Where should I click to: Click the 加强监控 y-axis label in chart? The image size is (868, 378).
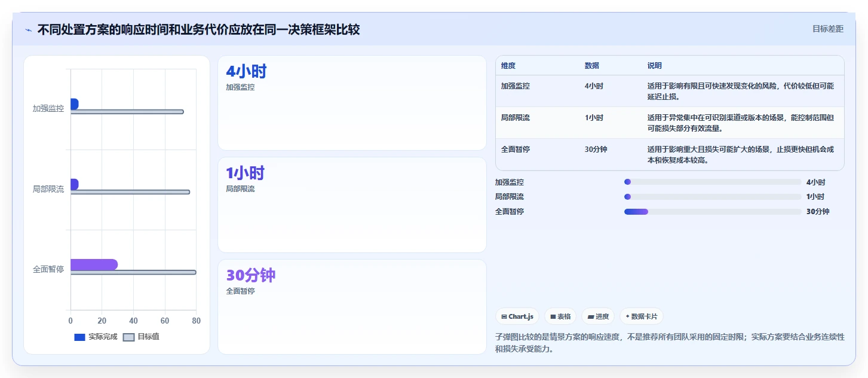click(48, 109)
